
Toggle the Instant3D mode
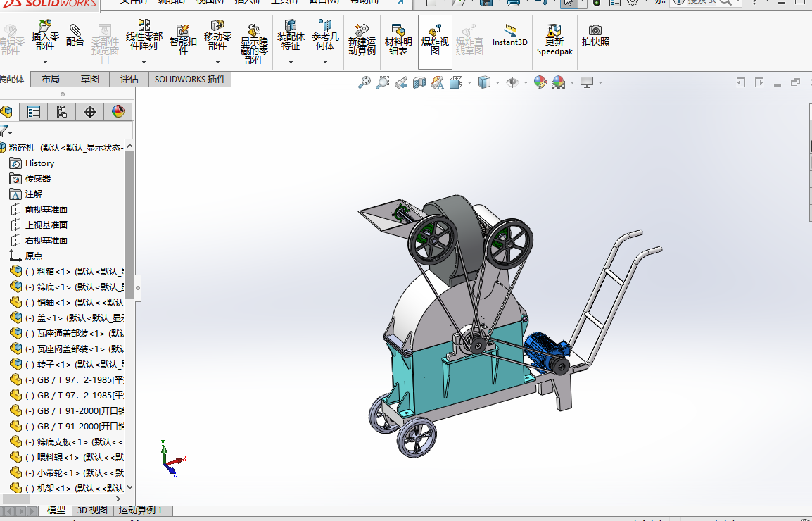[x=509, y=35]
